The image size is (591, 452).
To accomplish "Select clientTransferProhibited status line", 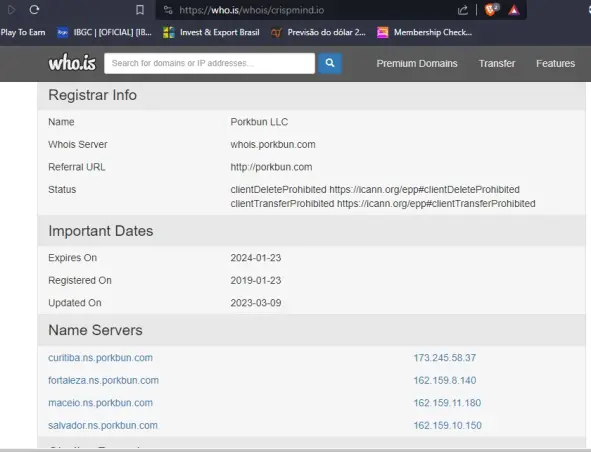I will [x=383, y=204].
